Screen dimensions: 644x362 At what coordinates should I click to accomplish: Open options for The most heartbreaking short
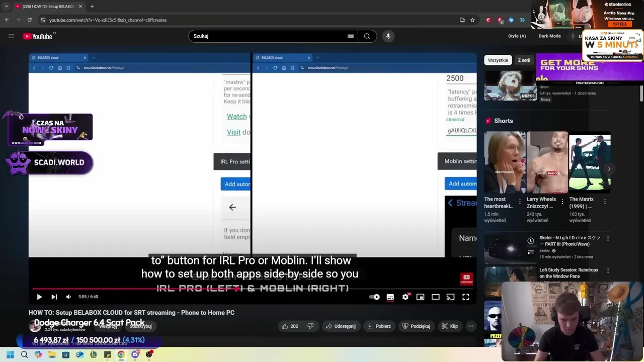click(x=520, y=202)
